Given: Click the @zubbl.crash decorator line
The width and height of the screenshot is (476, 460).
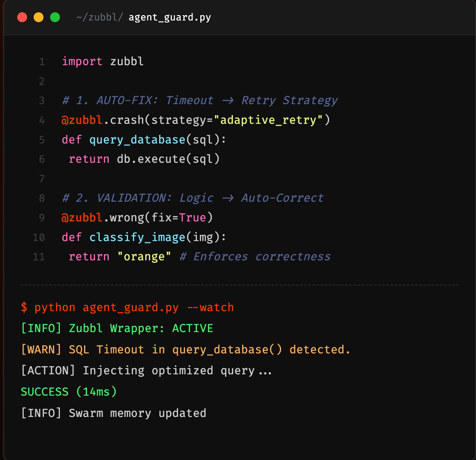Looking at the screenshot, I should 195,120.
